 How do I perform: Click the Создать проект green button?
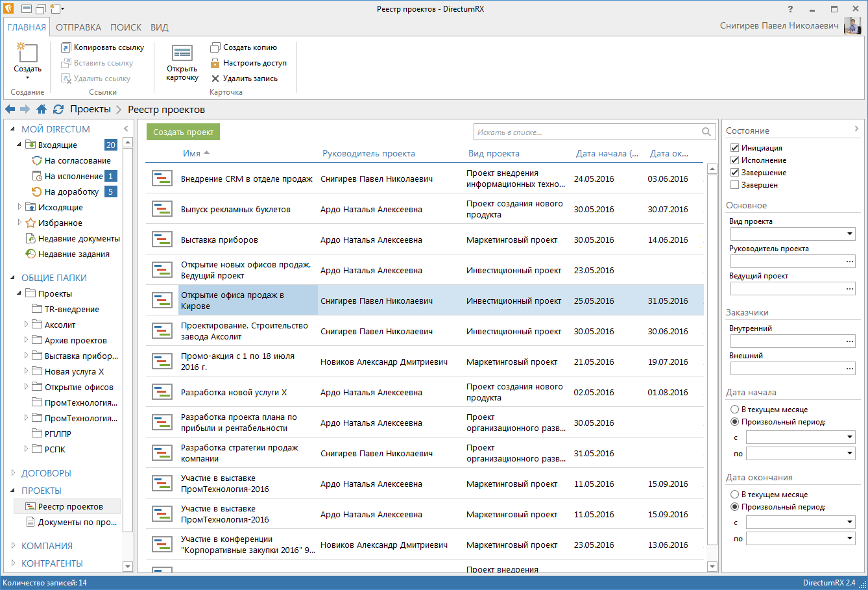click(183, 132)
